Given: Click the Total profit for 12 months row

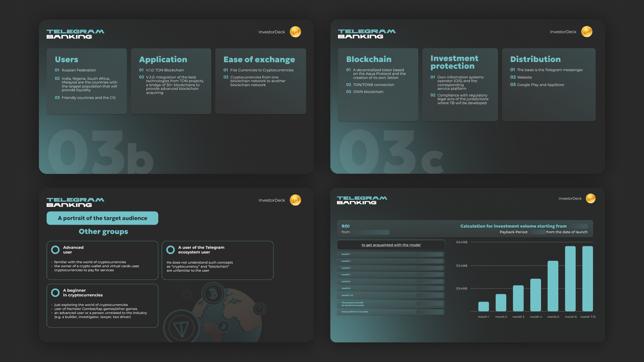Looking at the screenshot, I should pyautogui.click(x=390, y=312).
